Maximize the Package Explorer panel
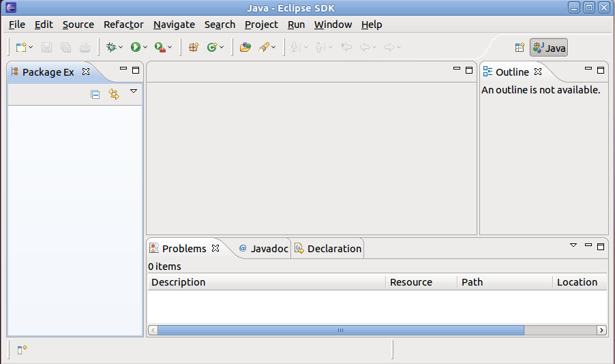Image resolution: width=615 pixels, height=364 pixels. point(136,70)
